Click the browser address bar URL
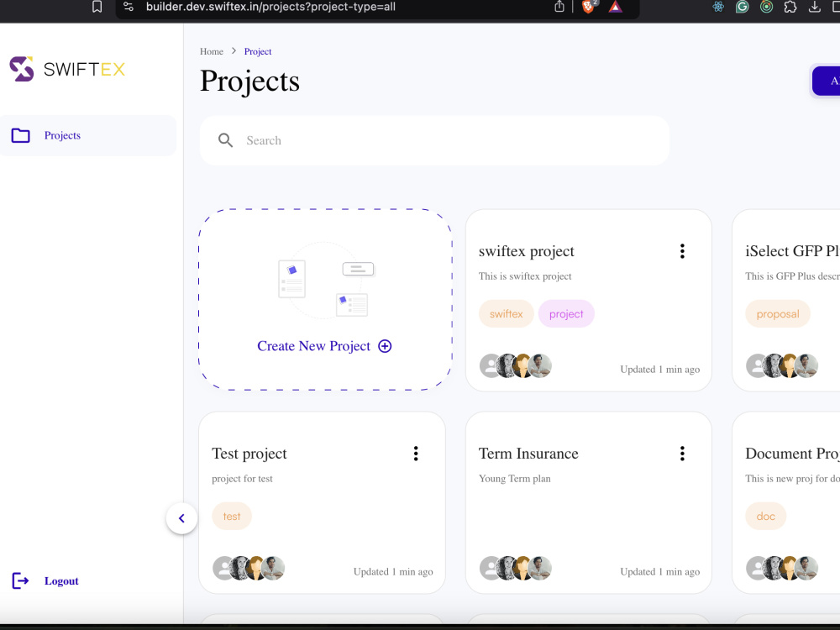 [x=270, y=7]
